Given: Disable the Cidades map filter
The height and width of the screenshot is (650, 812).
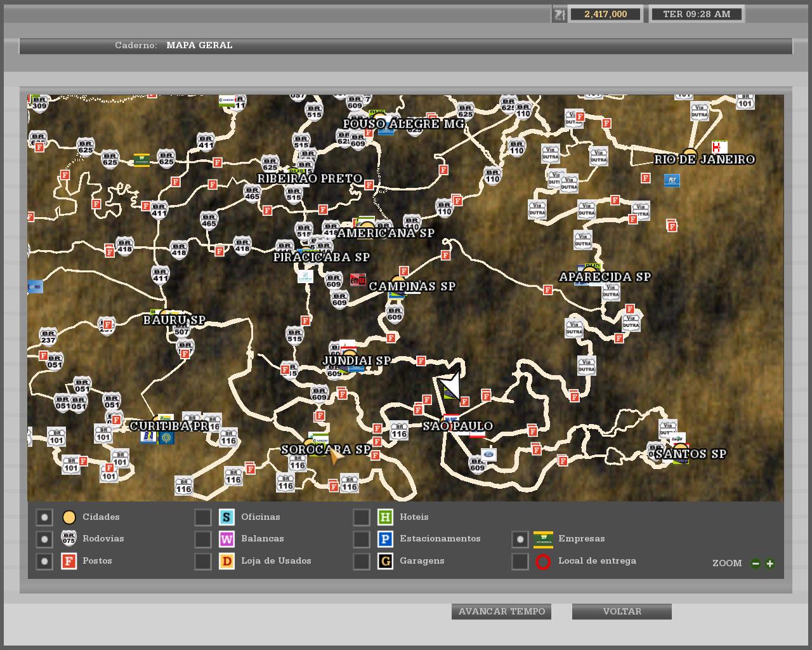Looking at the screenshot, I should 44,517.
